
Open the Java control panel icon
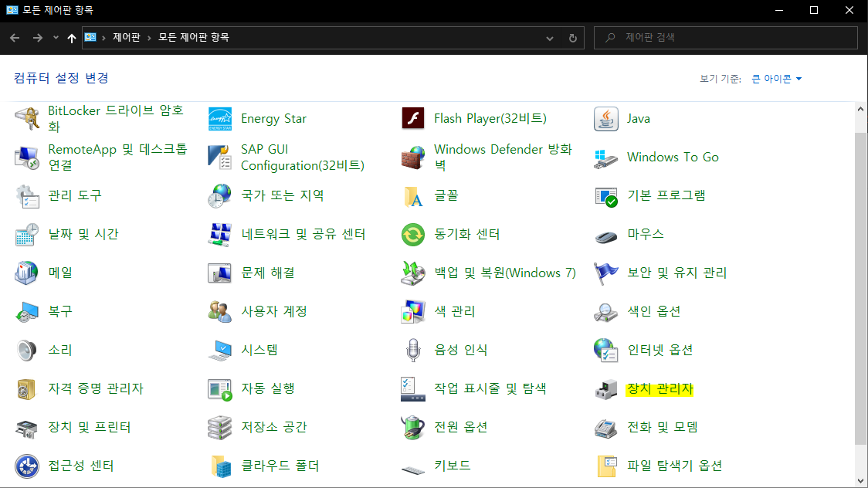[x=606, y=118]
